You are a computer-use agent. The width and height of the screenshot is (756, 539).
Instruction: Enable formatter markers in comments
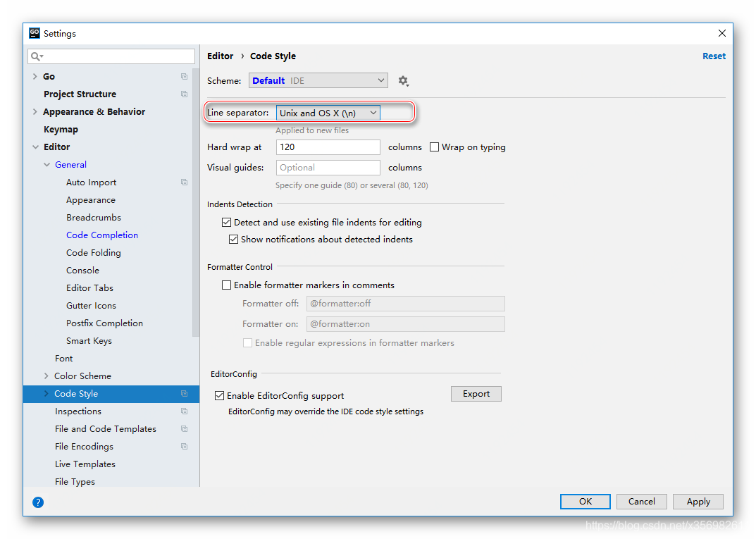[x=226, y=285]
